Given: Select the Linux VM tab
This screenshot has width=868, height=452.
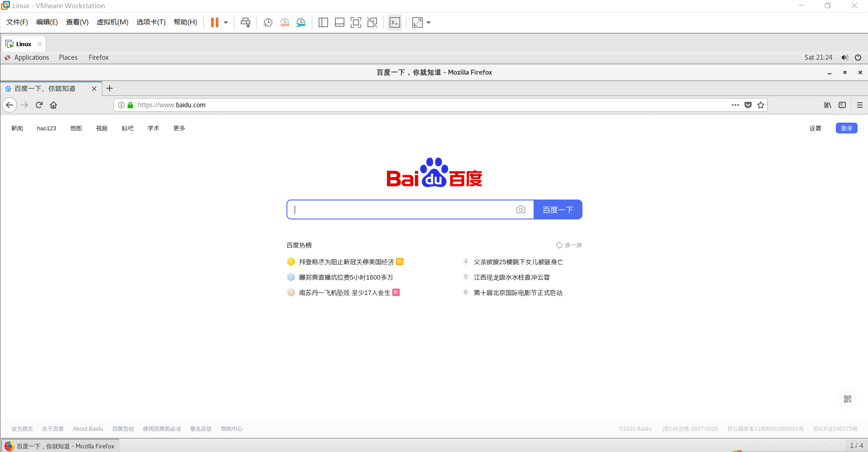Looking at the screenshot, I should (x=24, y=44).
